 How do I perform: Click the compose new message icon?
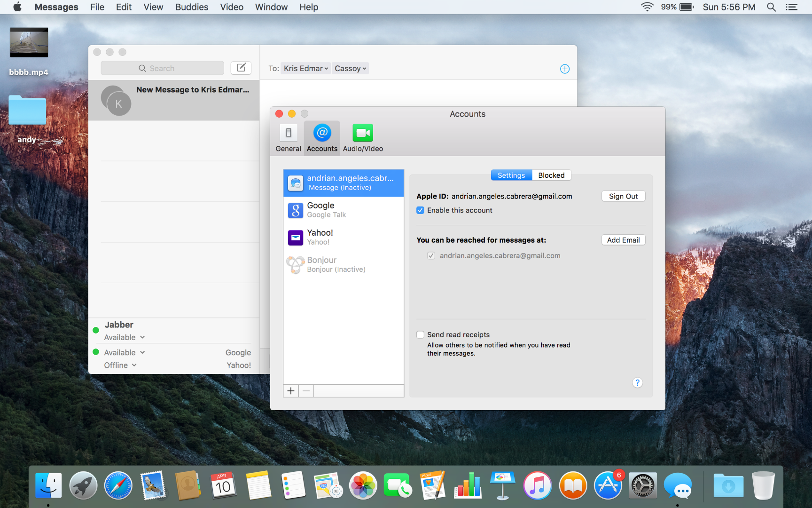click(241, 68)
